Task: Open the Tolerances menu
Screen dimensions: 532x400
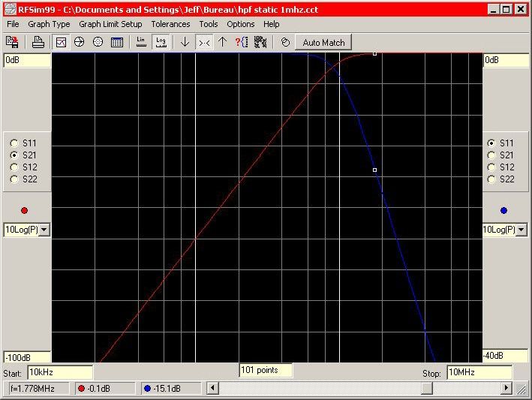Action: click(x=170, y=24)
